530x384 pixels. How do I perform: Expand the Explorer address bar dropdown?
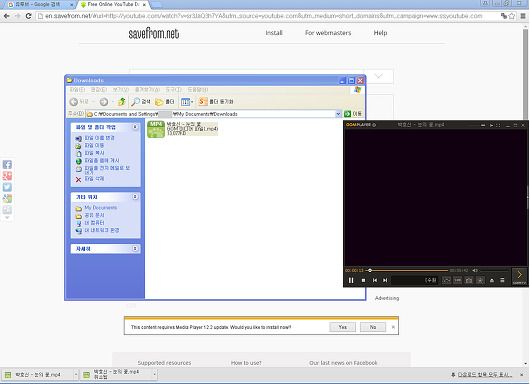[338, 114]
